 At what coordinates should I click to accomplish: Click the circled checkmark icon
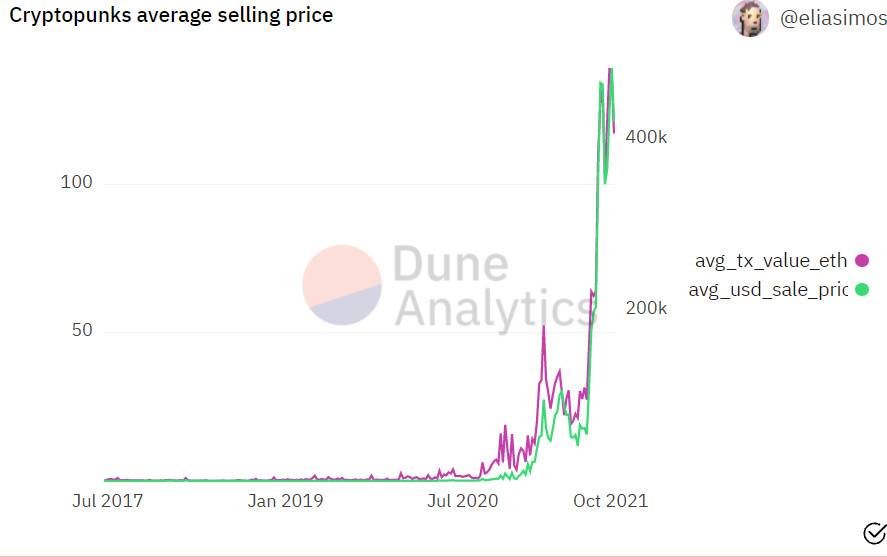click(x=873, y=532)
